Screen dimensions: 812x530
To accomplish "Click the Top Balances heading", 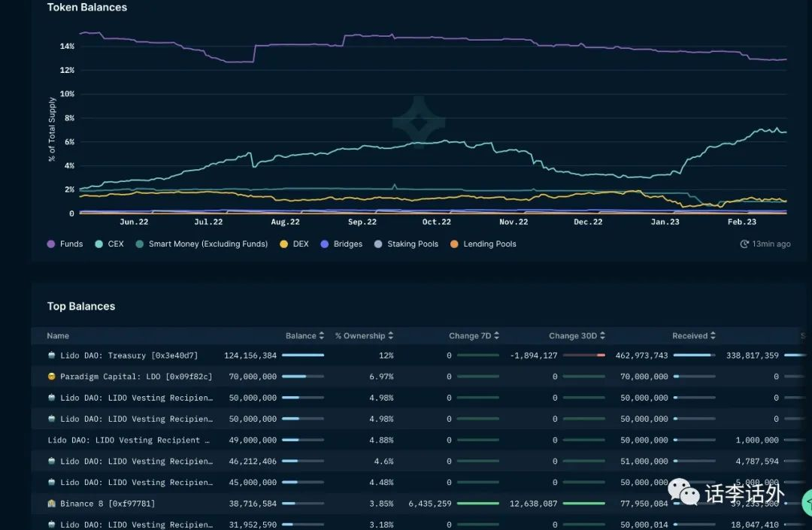I will [81, 307].
